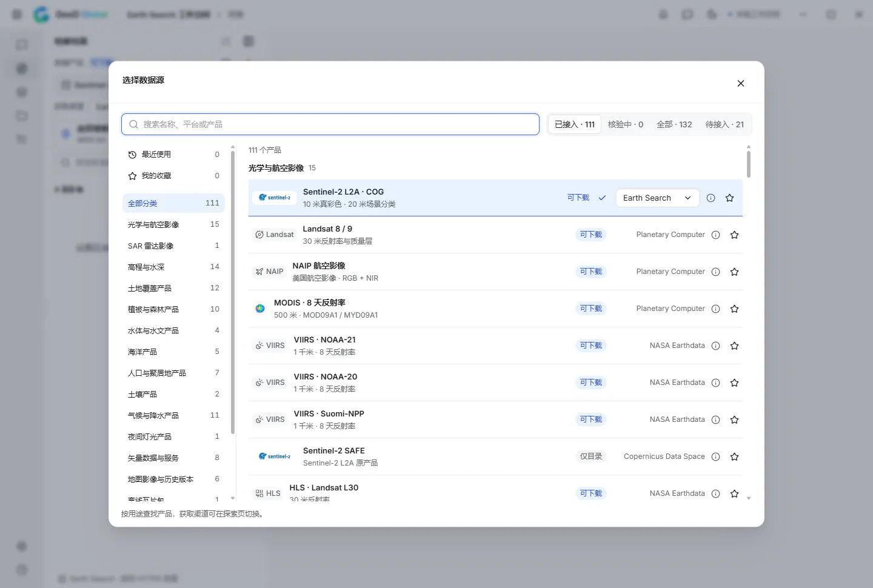The image size is (873, 588).
Task: Click the 仅目录 badge for Sentinel-2 SAFE
Action: pos(591,456)
